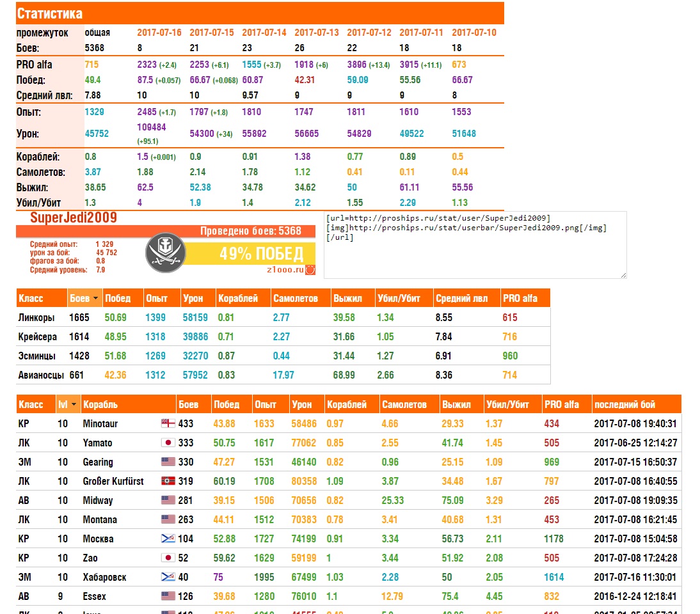Open SuperJedi2009 profile name link
700x614 pixels.
click(73, 217)
